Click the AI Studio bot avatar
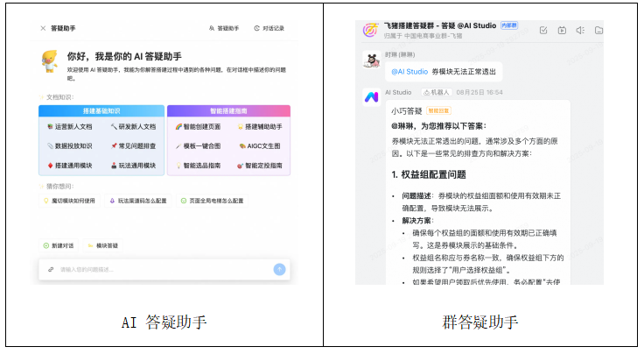This screenshot has height=354, width=644. (372, 97)
